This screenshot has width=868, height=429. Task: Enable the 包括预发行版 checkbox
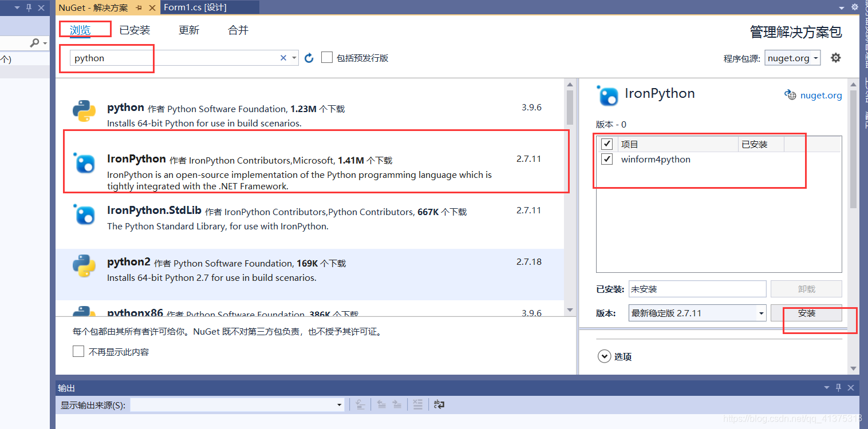[x=327, y=57]
